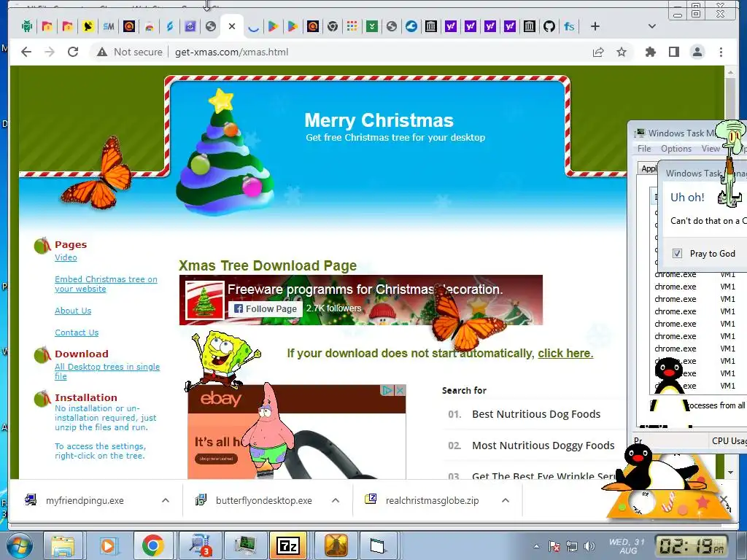Screen dimensions: 747x560
Task: Open the Contact Us link
Action: (77, 332)
